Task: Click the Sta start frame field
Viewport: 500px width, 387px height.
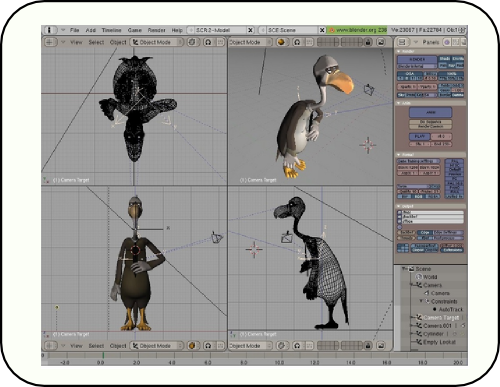Action: [x=419, y=144]
